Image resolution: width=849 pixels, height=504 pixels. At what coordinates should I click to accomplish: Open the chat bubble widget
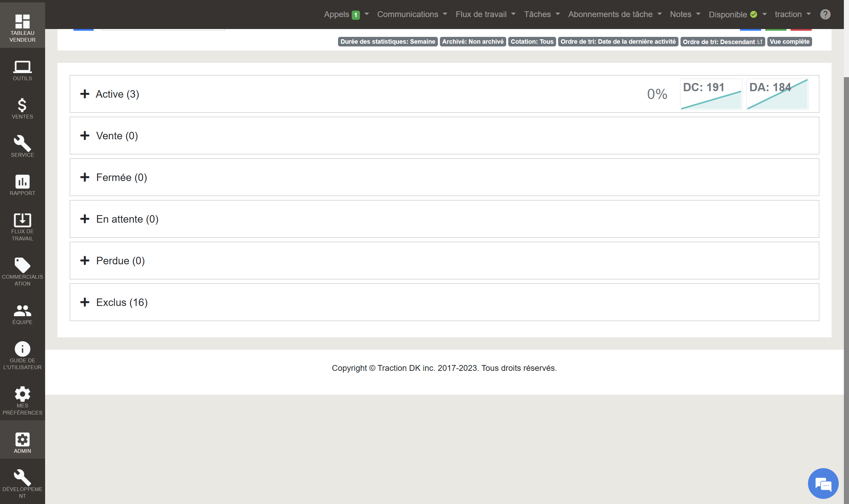pos(823,484)
